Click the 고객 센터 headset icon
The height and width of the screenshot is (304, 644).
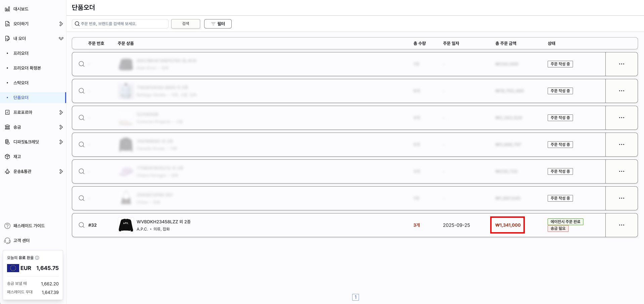(7, 241)
